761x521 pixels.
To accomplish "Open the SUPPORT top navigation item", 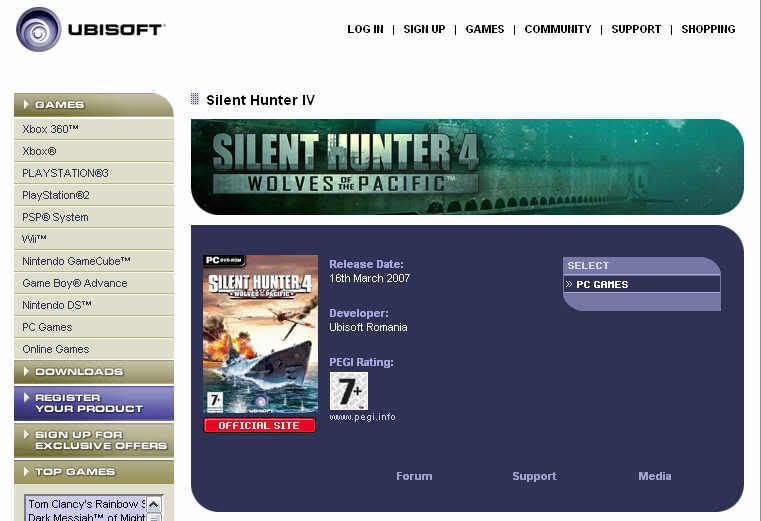I will (x=636, y=29).
